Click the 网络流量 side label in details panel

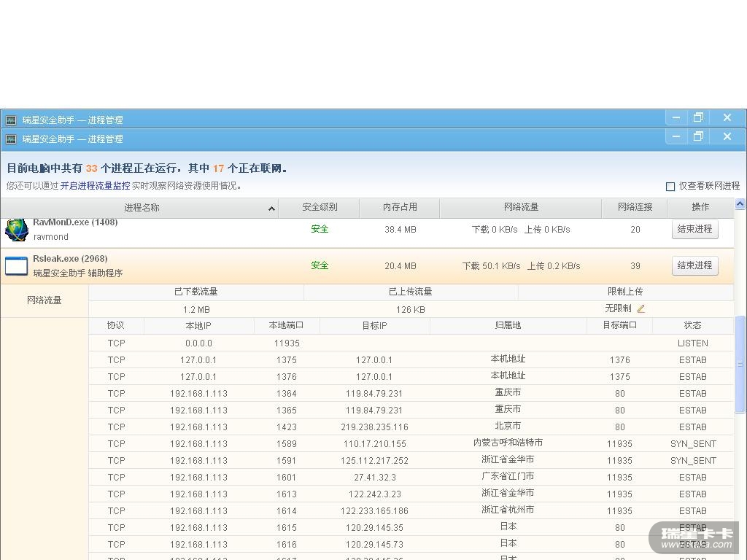(x=44, y=300)
